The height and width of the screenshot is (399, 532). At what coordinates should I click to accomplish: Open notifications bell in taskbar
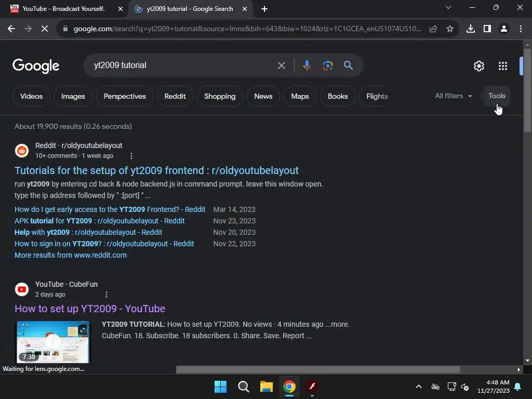click(518, 387)
